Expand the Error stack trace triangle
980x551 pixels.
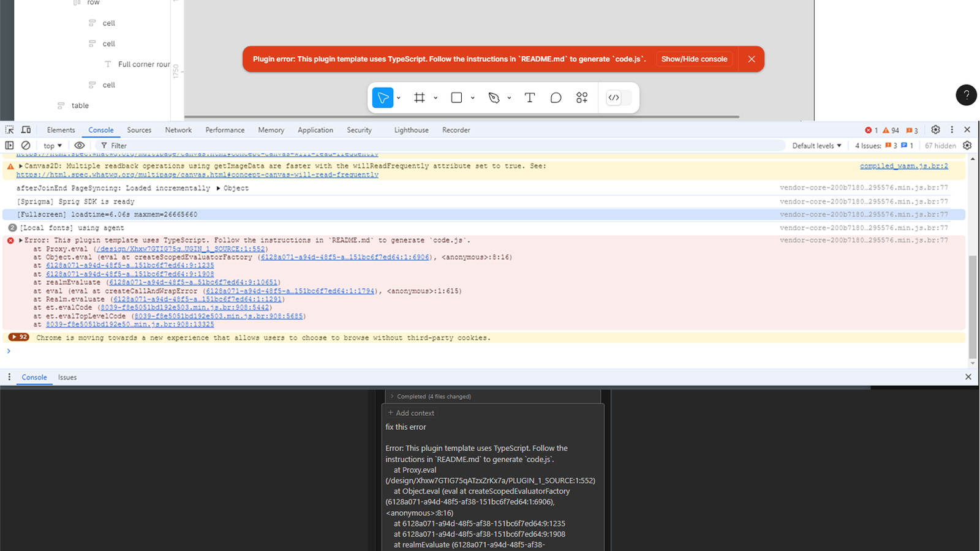coord(21,241)
